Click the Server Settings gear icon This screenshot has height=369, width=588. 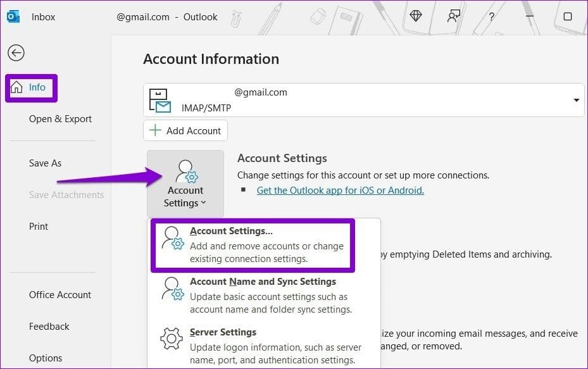[170, 340]
